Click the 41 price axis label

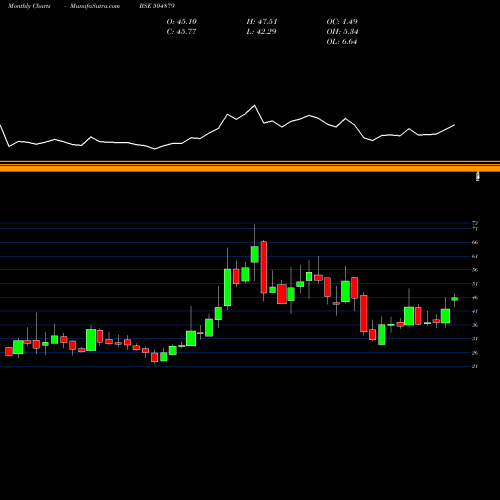click(x=475, y=311)
